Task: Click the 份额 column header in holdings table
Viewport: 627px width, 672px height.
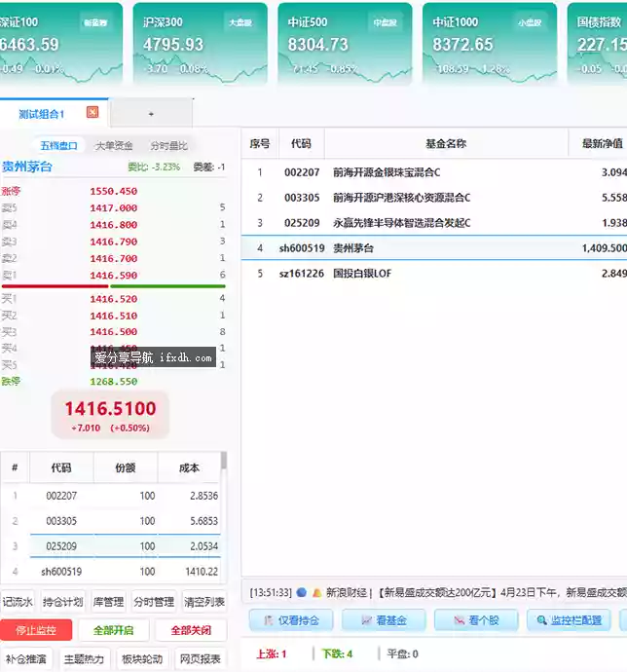Action: [x=126, y=467]
